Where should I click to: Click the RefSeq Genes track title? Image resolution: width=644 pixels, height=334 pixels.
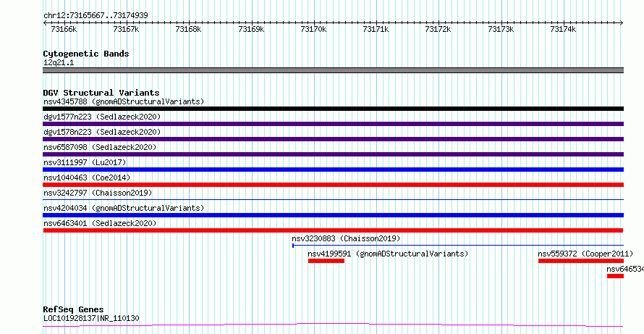point(74,309)
